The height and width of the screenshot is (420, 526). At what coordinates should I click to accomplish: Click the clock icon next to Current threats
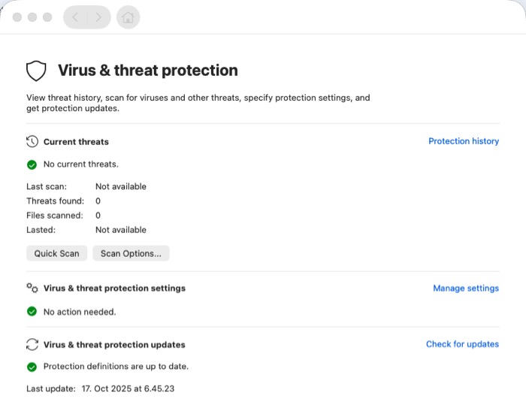pos(32,141)
